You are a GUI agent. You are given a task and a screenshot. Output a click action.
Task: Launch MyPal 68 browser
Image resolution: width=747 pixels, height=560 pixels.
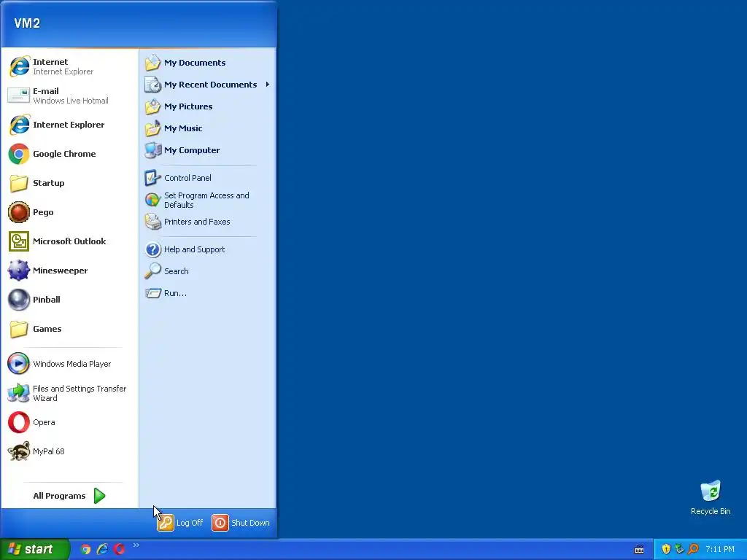[x=69, y=451]
